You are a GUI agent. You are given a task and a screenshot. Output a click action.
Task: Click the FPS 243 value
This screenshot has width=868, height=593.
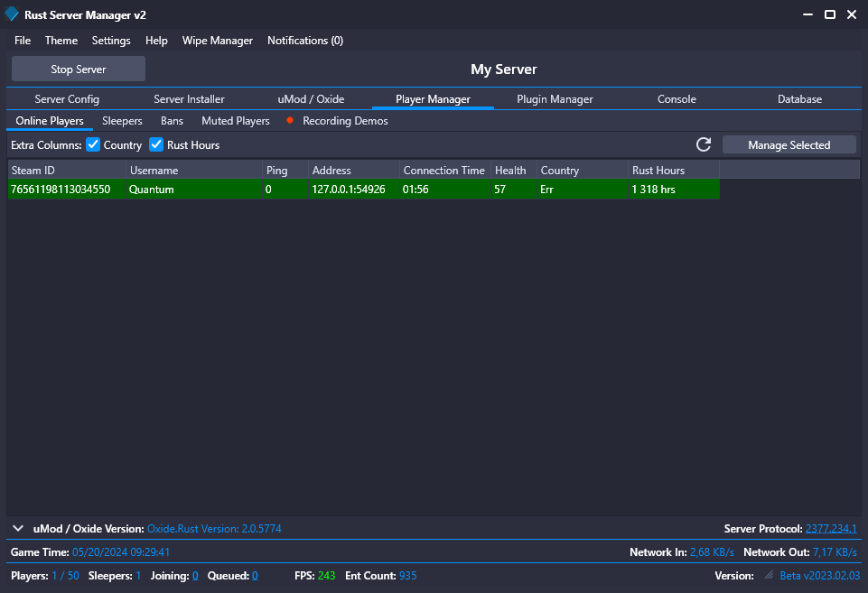coord(327,576)
